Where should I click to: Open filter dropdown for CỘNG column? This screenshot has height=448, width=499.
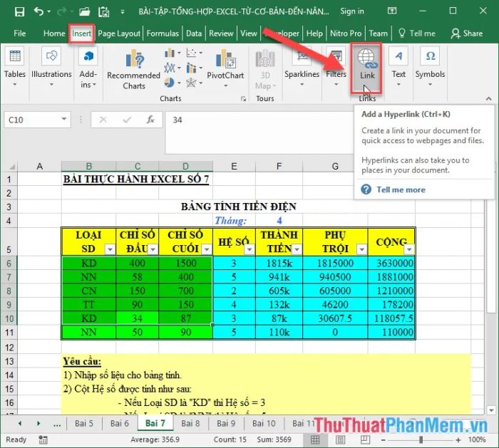pos(409,249)
